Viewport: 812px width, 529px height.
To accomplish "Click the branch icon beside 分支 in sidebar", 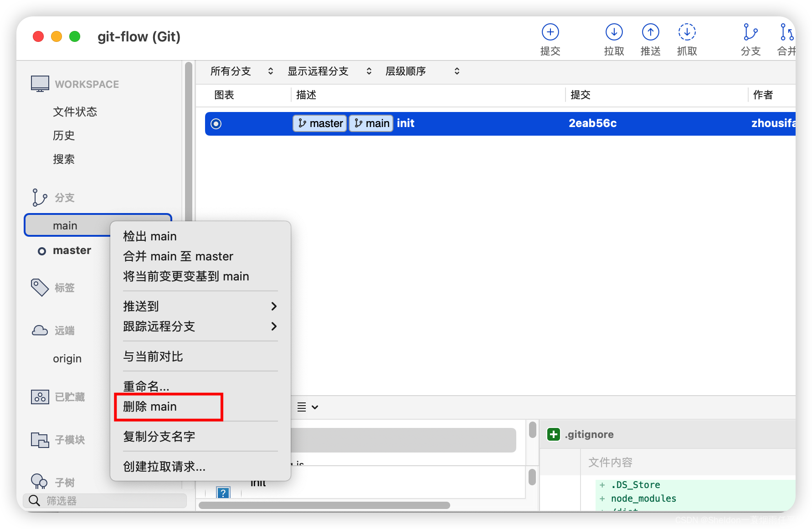I will tap(40, 198).
